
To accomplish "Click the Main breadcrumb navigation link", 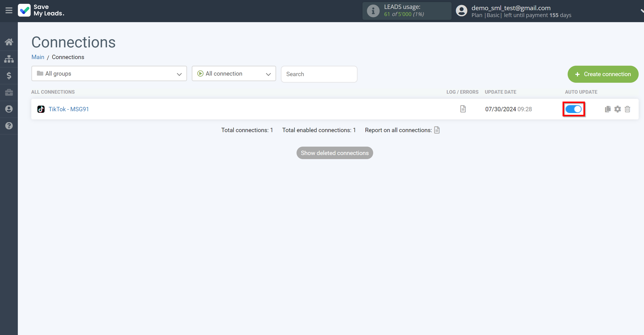I will [38, 57].
